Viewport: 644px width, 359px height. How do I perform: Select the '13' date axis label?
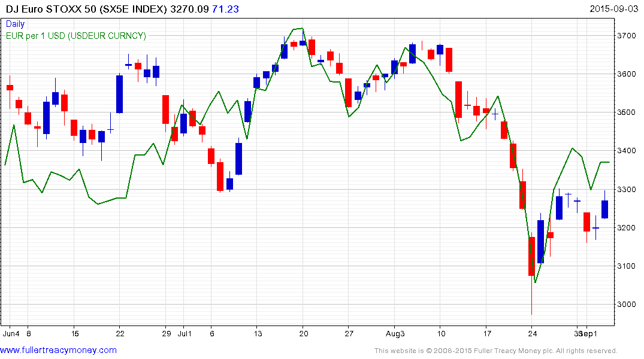coord(258,333)
